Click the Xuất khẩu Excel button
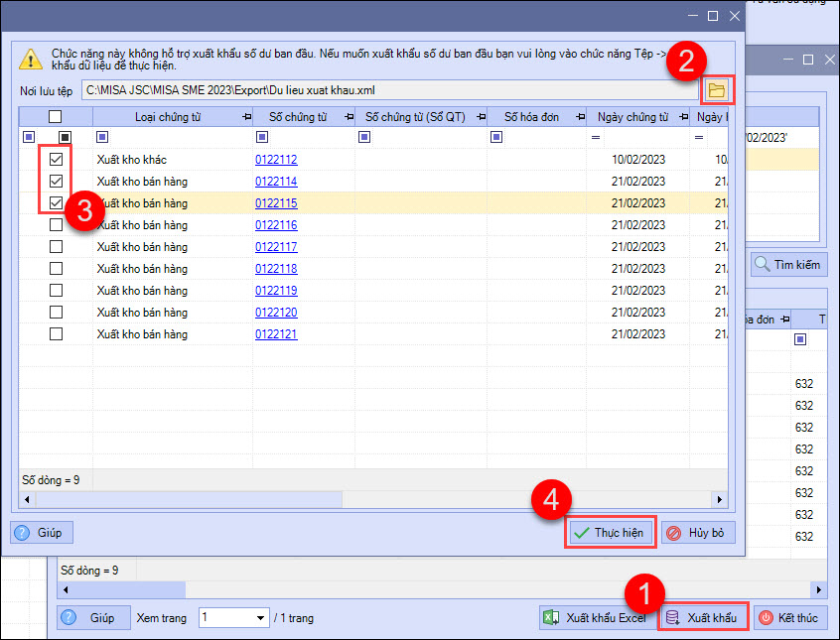Viewport: 840px width, 640px height. point(596,617)
